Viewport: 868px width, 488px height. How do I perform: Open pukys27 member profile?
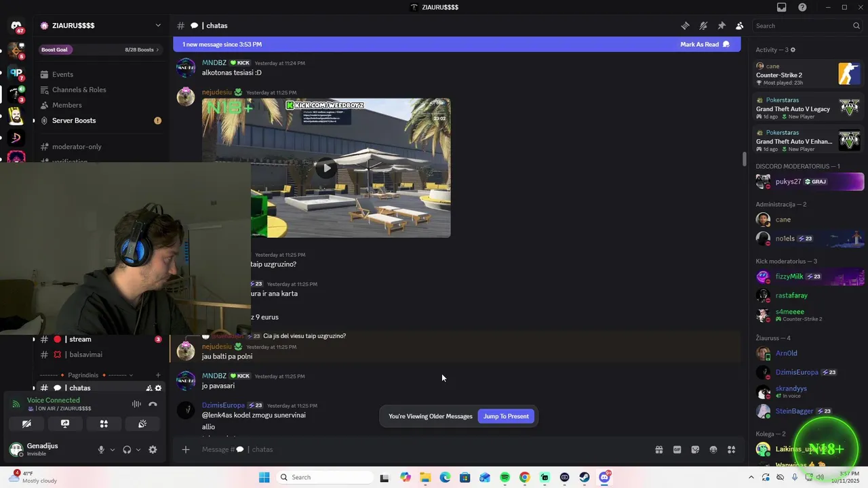click(x=810, y=182)
